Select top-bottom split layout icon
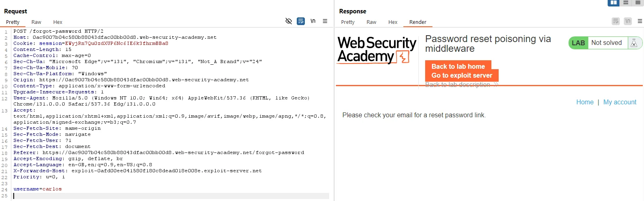This screenshot has height=201, width=644. point(626,2)
